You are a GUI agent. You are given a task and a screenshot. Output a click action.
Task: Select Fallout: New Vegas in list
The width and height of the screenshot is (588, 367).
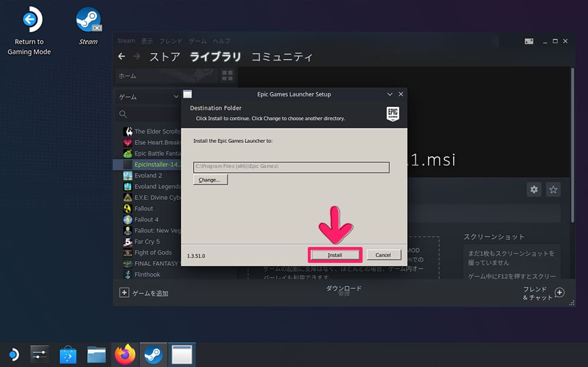coord(157,231)
